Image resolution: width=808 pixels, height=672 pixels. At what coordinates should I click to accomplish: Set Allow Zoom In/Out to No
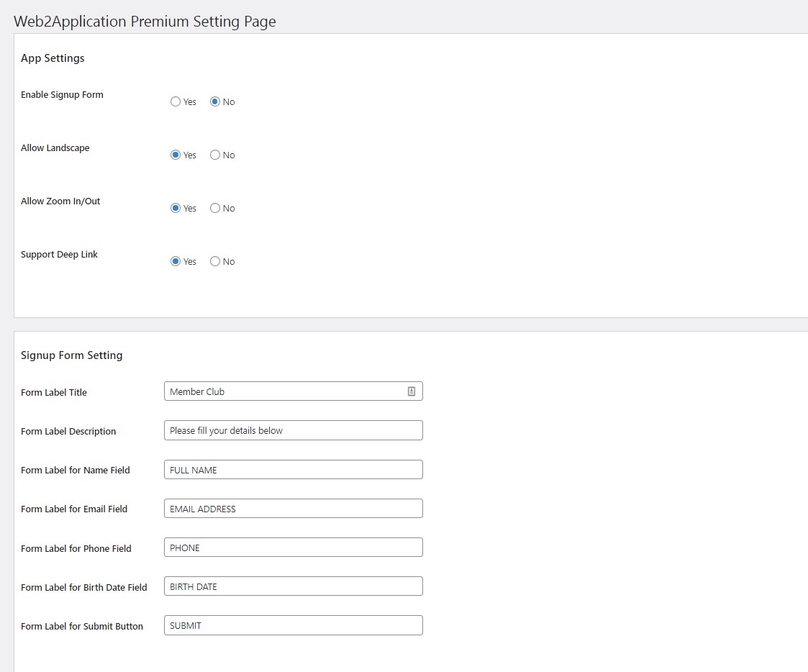pos(215,208)
